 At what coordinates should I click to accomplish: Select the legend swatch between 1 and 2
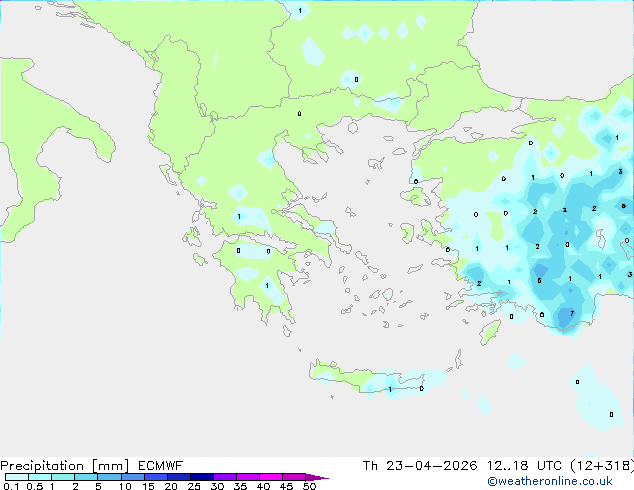tap(63, 477)
